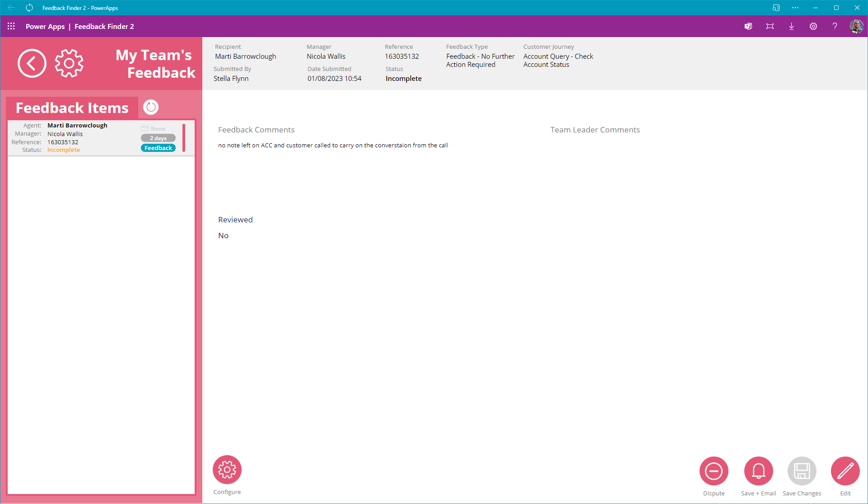Click the Configure gear button
868x504 pixels.
[x=227, y=470]
